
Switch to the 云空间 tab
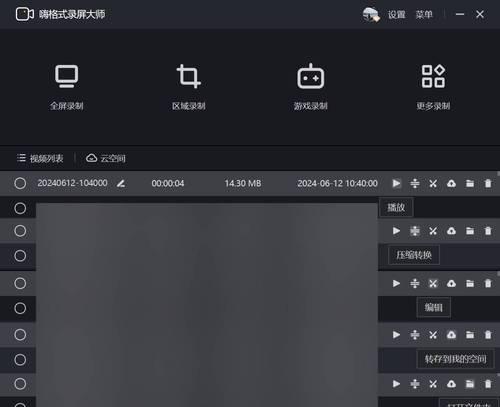[106, 158]
